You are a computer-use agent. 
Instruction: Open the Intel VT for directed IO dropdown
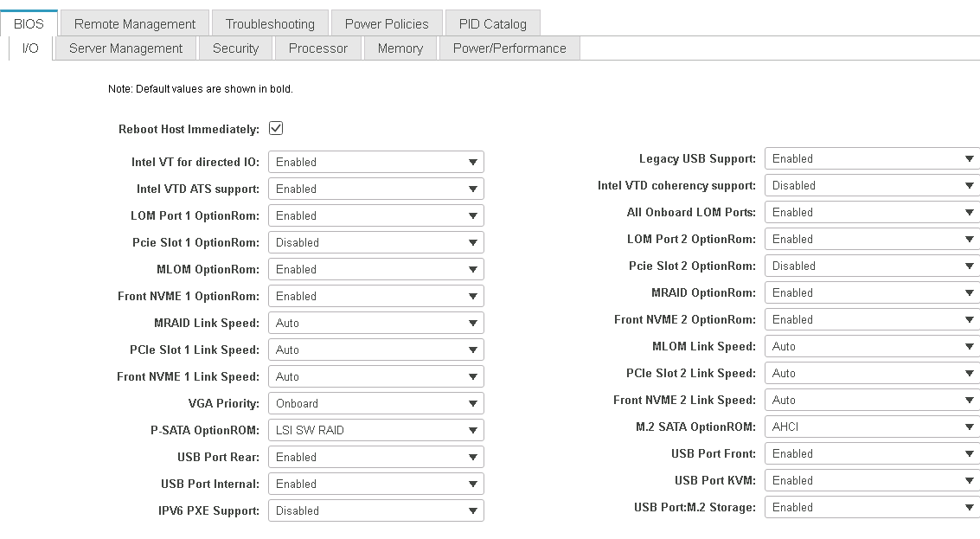375,162
